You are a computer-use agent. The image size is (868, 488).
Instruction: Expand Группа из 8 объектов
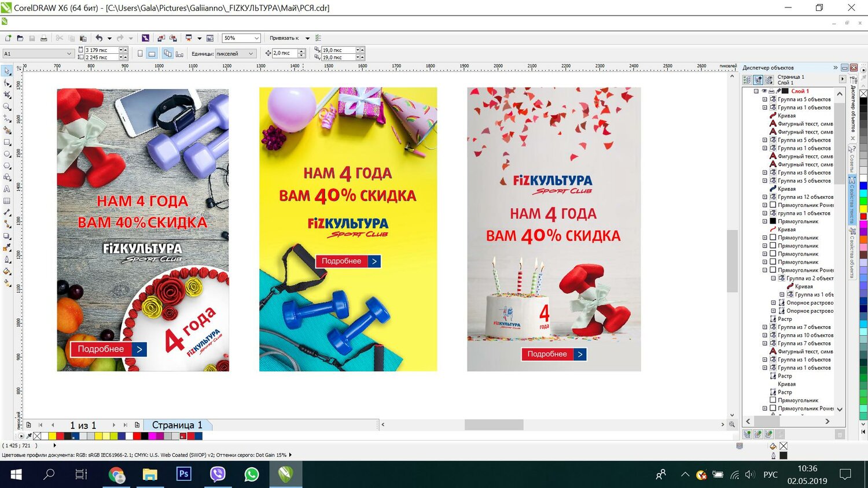(764, 172)
